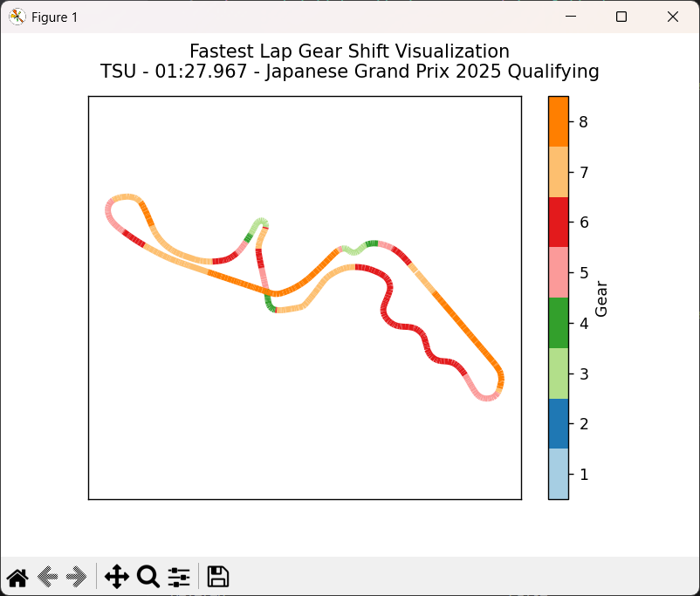Minimize the Figure 1 window
The width and height of the screenshot is (700, 596).
[571, 17]
